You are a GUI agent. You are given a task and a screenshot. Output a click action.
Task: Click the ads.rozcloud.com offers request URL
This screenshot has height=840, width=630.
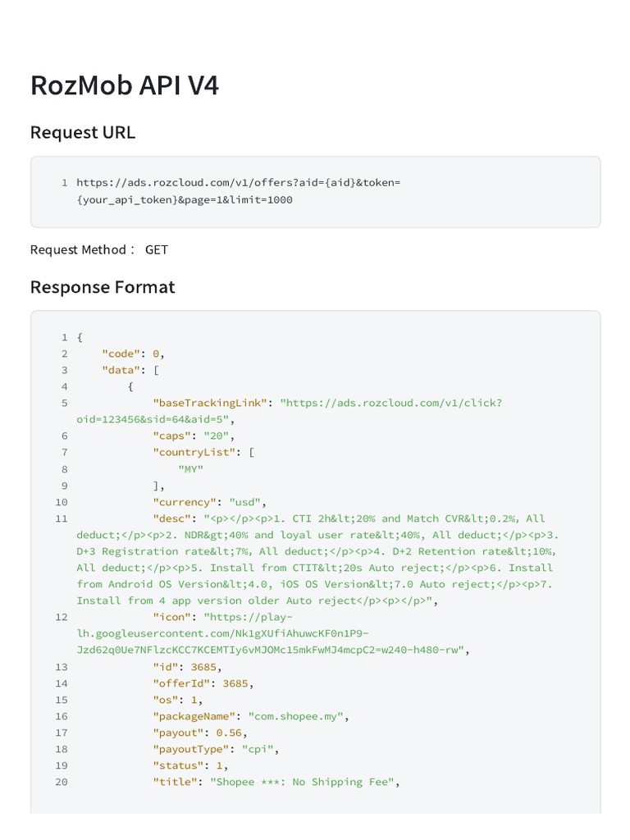[x=238, y=182]
